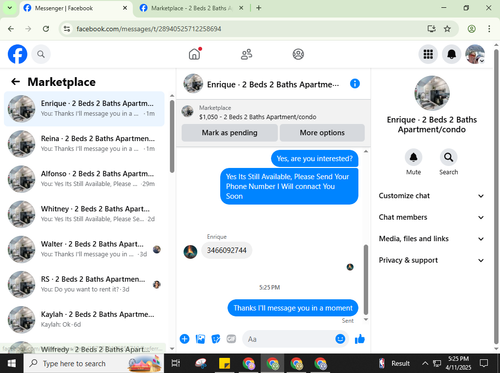This screenshot has width=500, height=373.
Task: Open Chrome three-dot menu
Action: click(489, 29)
